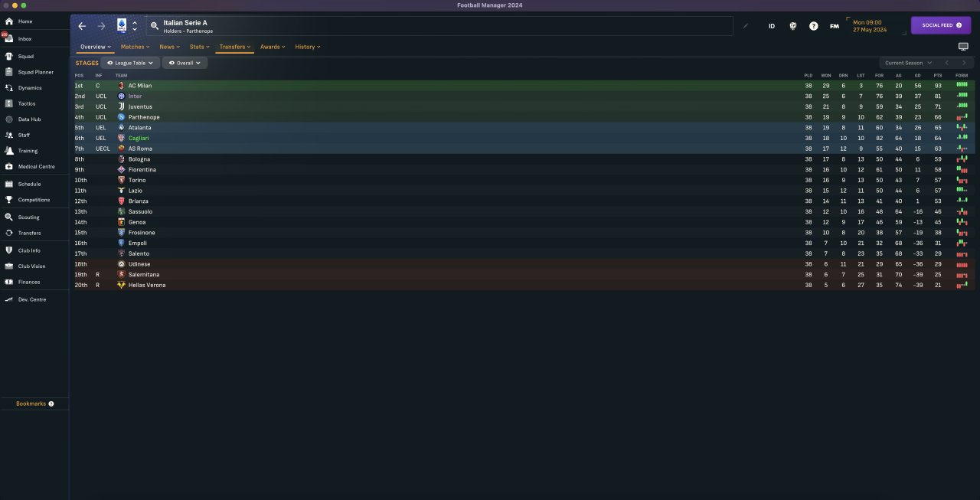Screen dimensions: 980x500
Task: Open the Training section
Action: (x=28, y=151)
